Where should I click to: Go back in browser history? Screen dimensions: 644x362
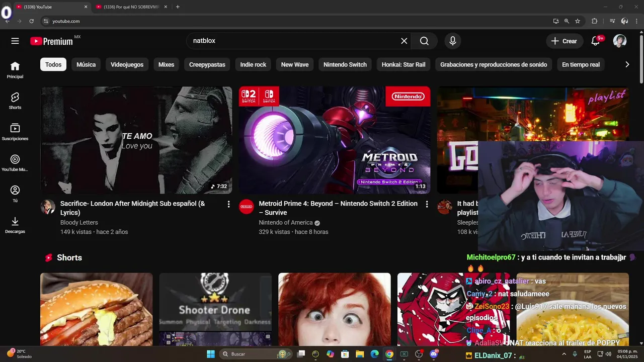coord(8,21)
